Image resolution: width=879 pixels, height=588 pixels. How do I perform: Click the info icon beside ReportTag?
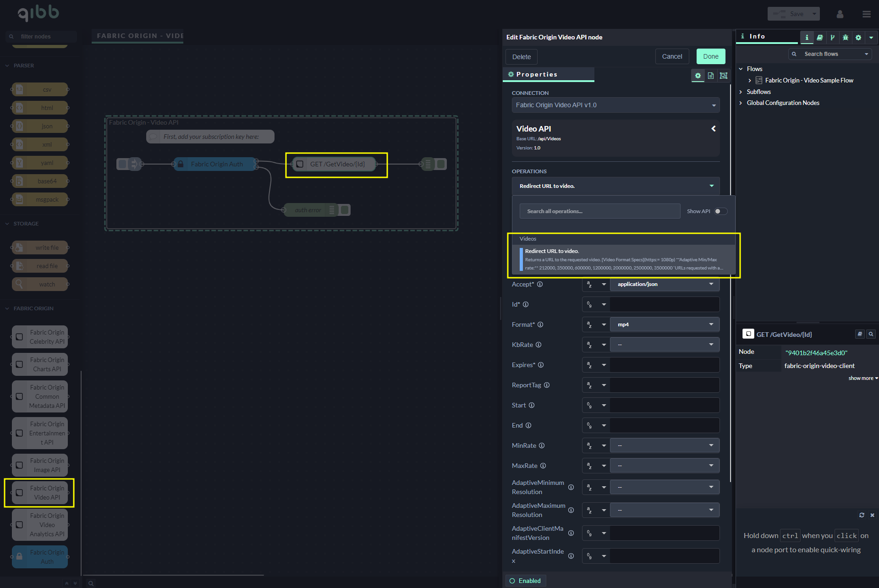point(547,385)
